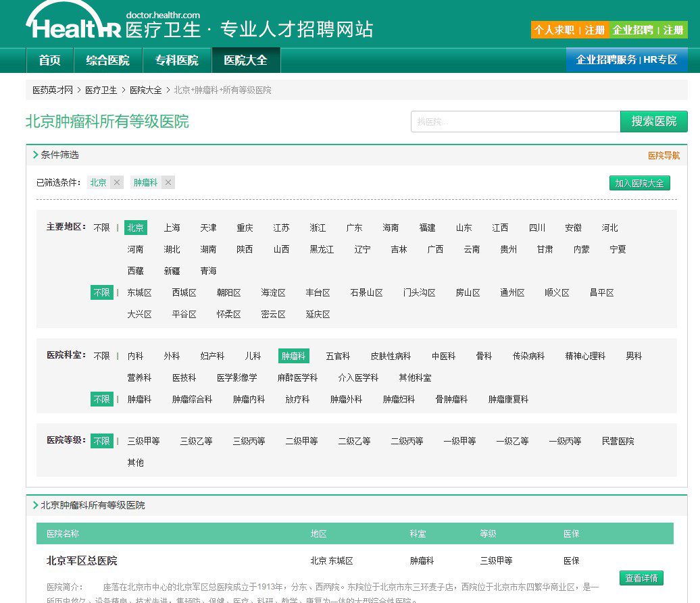Viewport: 700px width, 603px height.
Task: Open the 首页 nav tab
Action: click(x=49, y=60)
